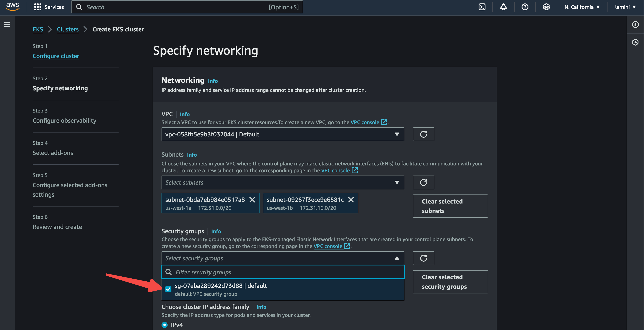The image size is (644, 330).
Task: Collapse the Select security groups dropdown
Action: [x=282, y=258]
